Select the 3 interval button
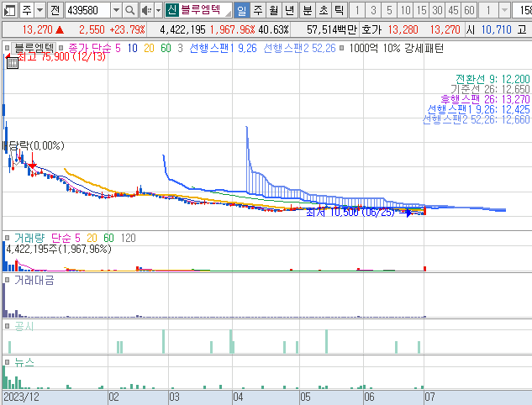Image resolution: width=532 pixels, height=405 pixels. (373, 11)
